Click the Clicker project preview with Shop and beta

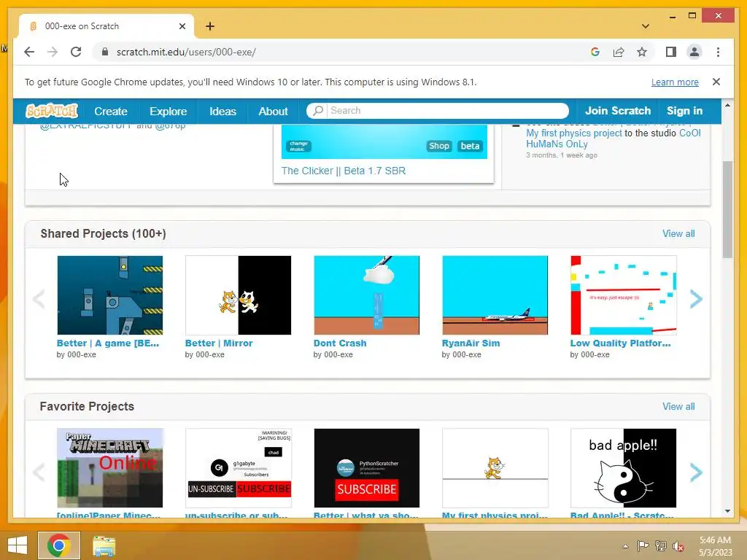pos(384,141)
